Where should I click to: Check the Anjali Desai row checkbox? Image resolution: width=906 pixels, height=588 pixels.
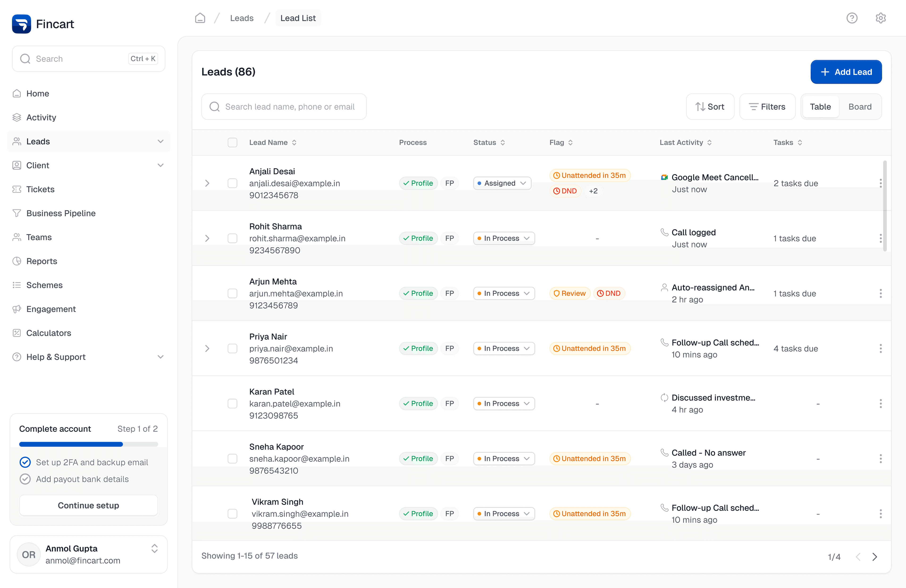pos(232,183)
